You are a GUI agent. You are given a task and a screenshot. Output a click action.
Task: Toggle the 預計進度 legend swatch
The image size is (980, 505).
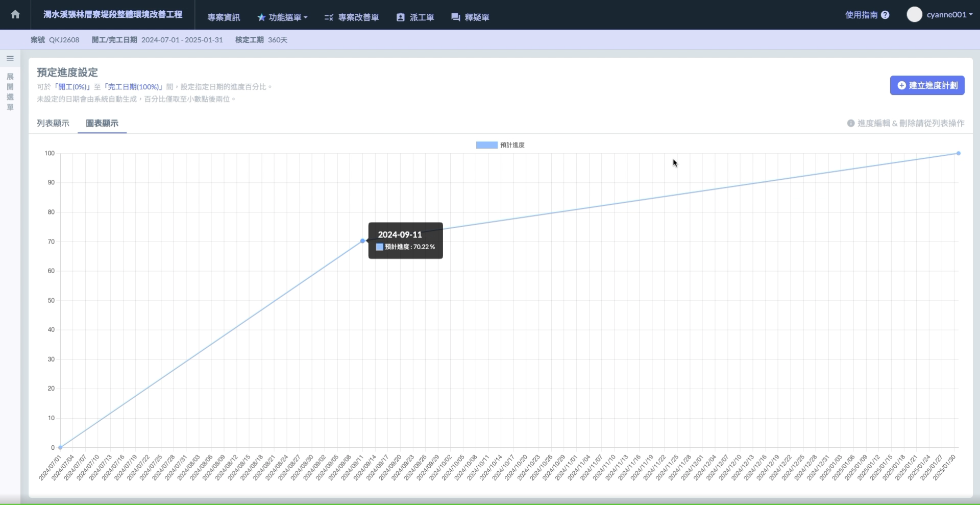tap(486, 145)
